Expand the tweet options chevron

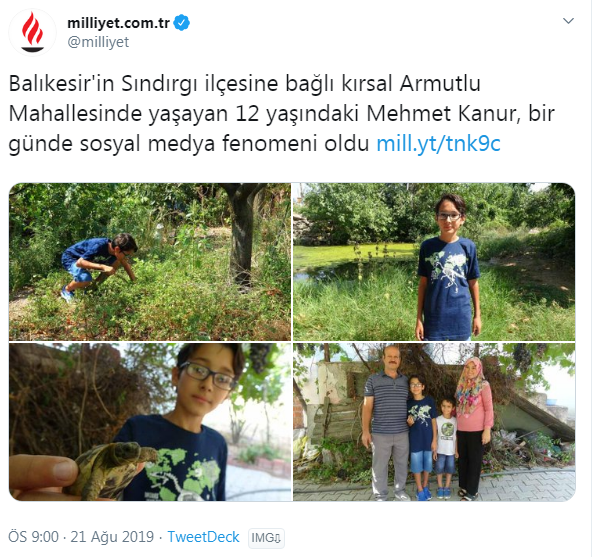pyautogui.click(x=568, y=21)
